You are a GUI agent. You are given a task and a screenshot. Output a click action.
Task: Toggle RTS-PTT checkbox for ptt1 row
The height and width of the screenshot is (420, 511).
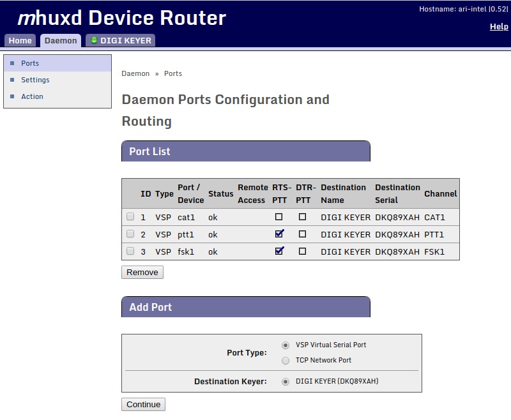tap(279, 234)
